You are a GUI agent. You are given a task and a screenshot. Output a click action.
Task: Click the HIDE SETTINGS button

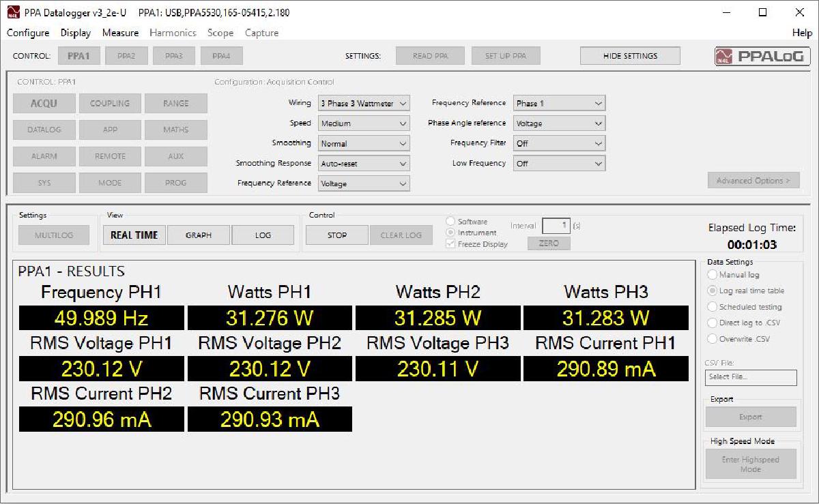point(629,56)
